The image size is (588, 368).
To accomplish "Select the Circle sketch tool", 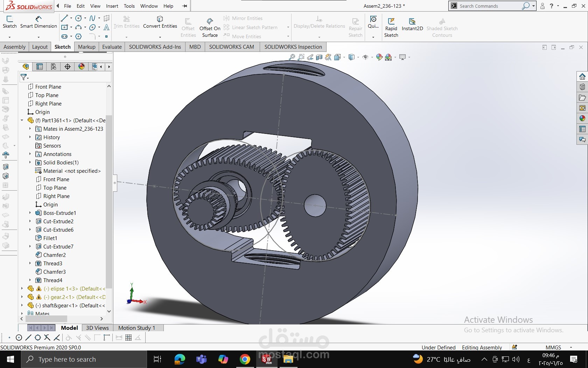I will point(78,18).
